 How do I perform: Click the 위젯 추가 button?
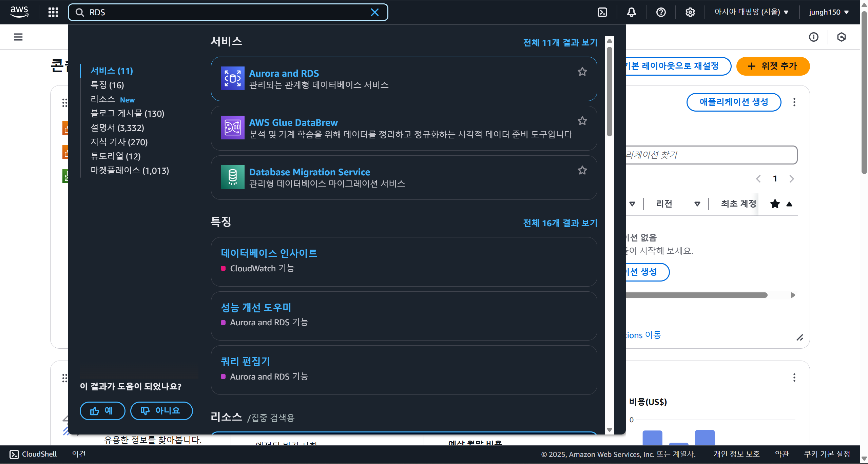click(773, 66)
